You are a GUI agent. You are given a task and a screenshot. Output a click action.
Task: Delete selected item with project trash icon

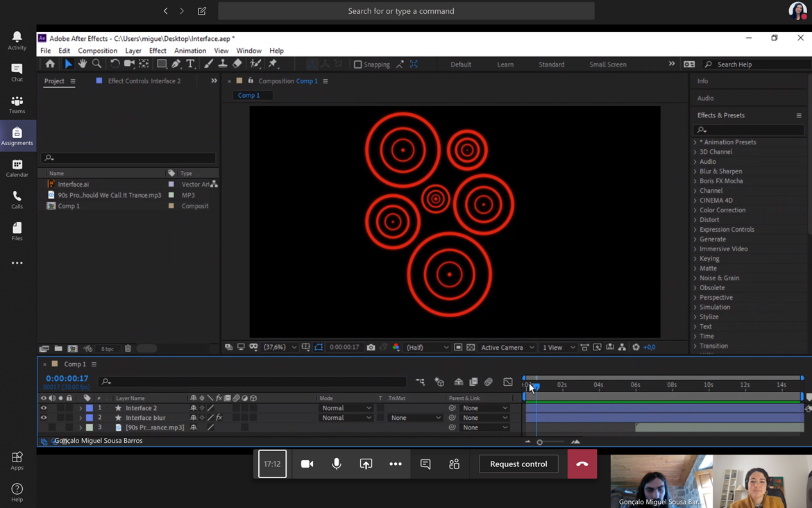pos(128,348)
